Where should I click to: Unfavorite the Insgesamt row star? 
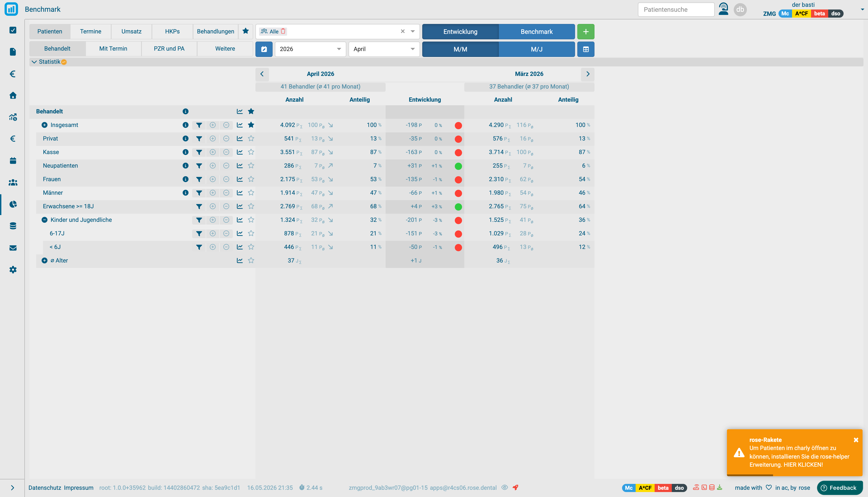click(x=251, y=125)
